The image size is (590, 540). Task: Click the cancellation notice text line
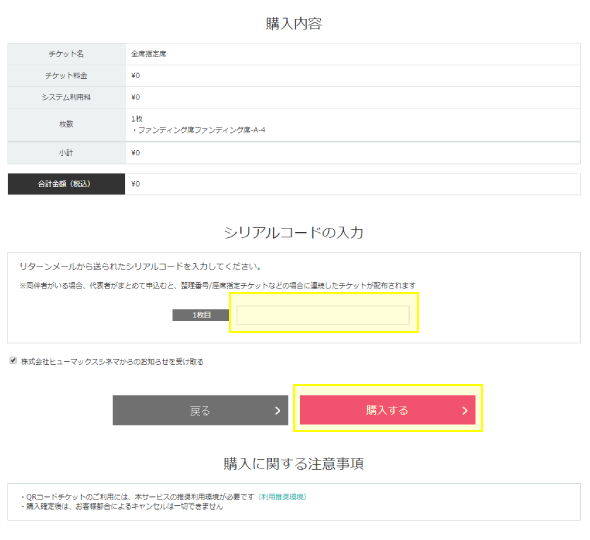click(x=122, y=507)
